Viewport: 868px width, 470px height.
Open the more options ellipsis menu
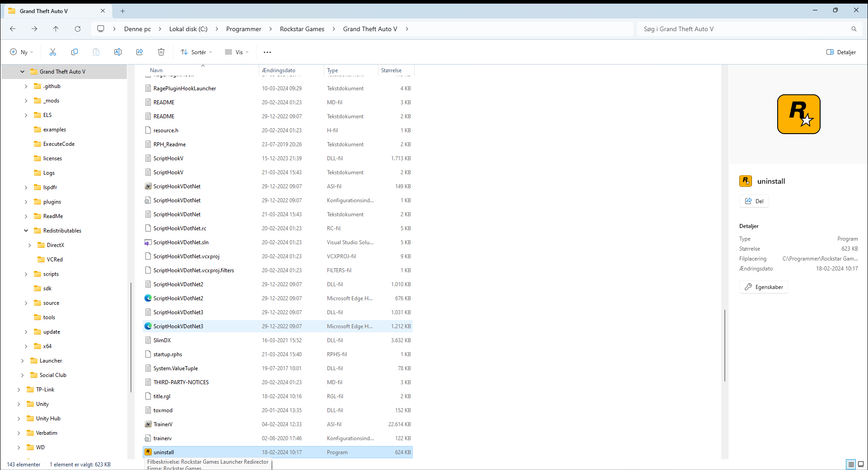267,52
